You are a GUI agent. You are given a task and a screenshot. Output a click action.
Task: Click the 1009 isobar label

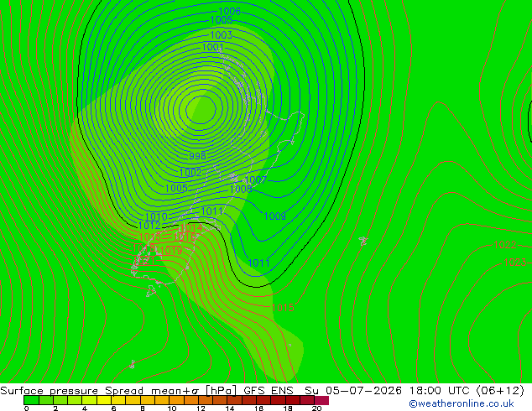coord(275,216)
